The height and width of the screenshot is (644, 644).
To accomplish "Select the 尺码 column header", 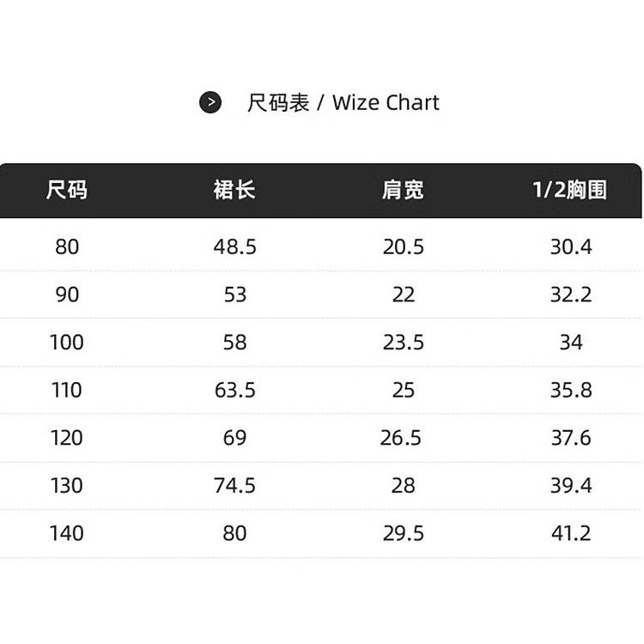I will point(66,190).
